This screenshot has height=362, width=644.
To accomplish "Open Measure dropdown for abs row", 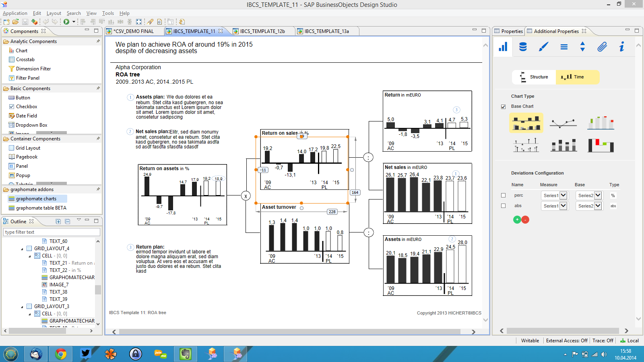I will (x=554, y=206).
